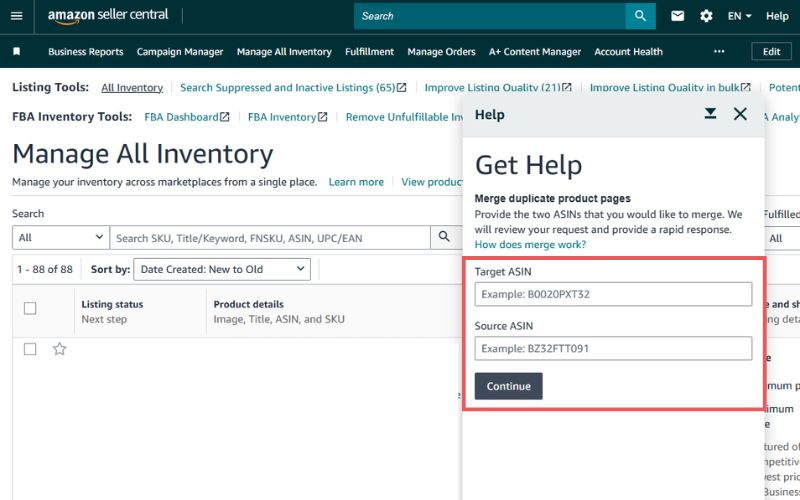Open the All search filter dropdown
Viewport: 800px width, 500px height.
[61, 237]
